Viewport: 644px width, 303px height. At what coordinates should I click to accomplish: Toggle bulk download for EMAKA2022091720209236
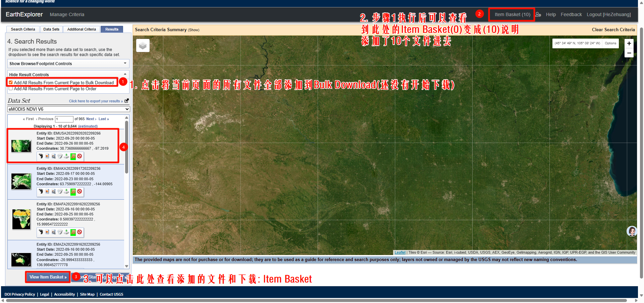73,192
